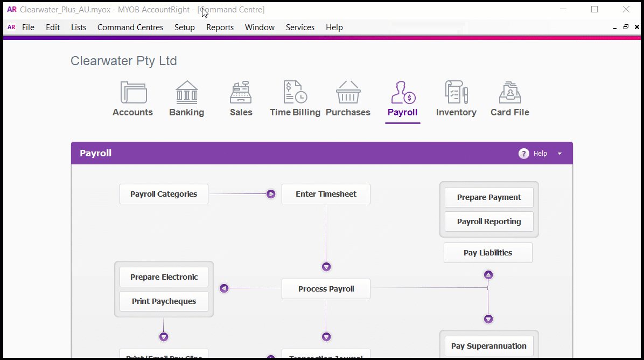This screenshot has height=360, width=644.
Task: Click Pay Liabilities button
Action: pos(488,253)
